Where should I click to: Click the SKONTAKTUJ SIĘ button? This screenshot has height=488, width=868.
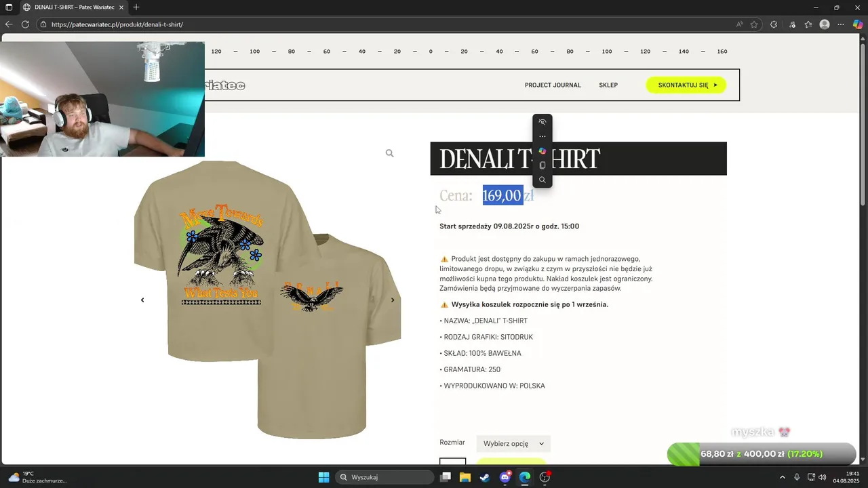point(686,85)
